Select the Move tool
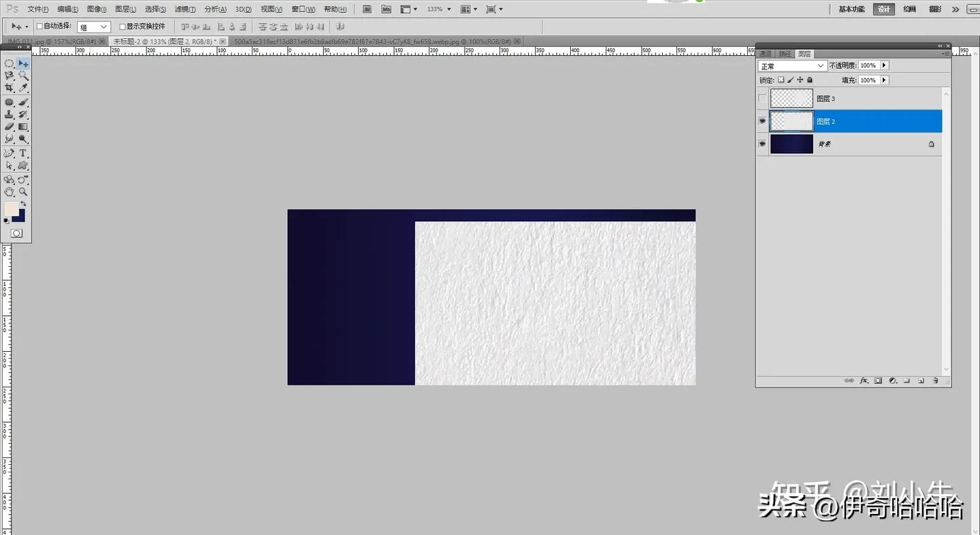The image size is (980, 535). coord(22,65)
